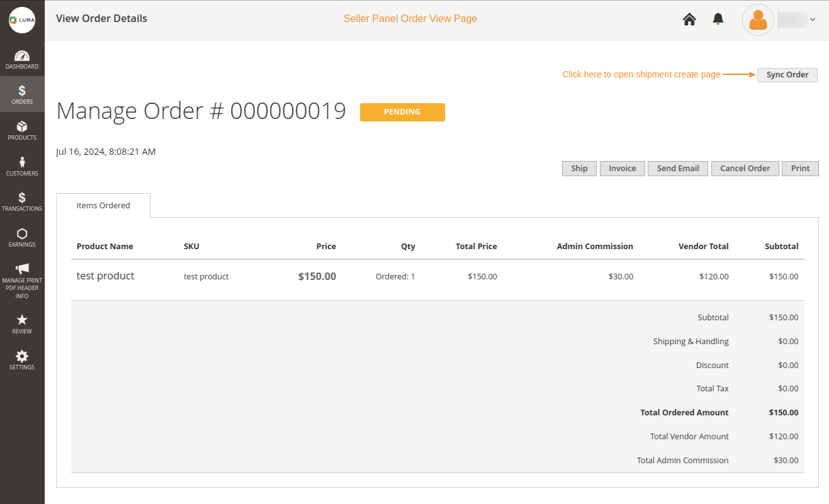
Task: Open the notification bell
Action: [x=718, y=18]
